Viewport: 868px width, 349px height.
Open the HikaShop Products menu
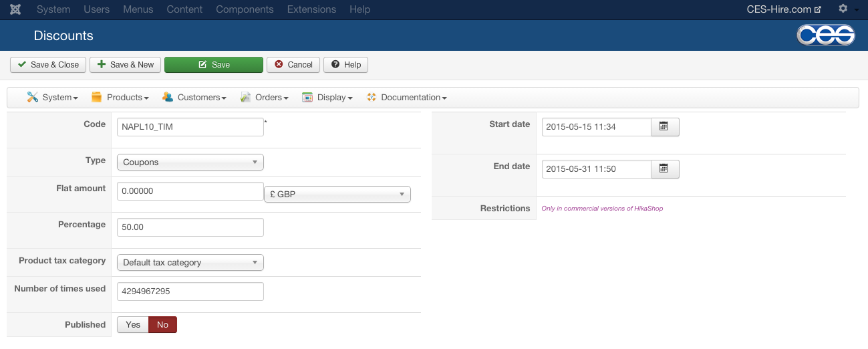click(120, 98)
